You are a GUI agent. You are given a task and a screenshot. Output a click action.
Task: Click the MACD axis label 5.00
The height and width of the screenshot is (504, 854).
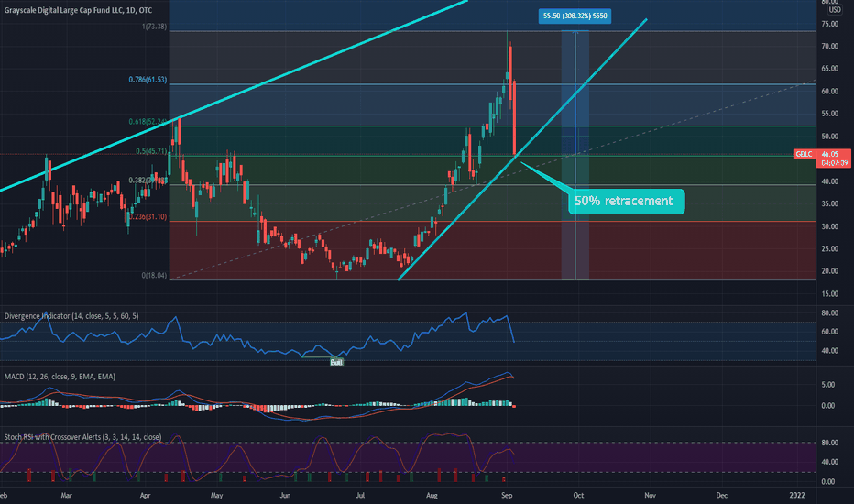point(827,385)
